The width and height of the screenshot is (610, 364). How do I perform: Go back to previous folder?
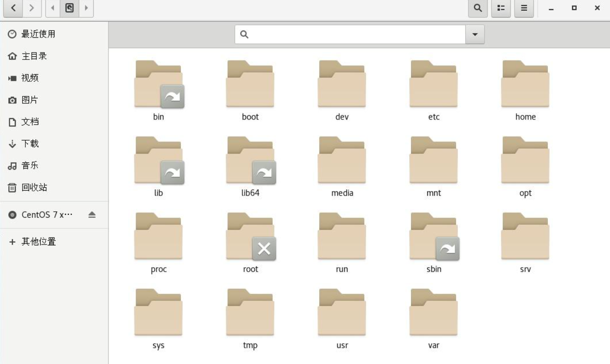13,8
